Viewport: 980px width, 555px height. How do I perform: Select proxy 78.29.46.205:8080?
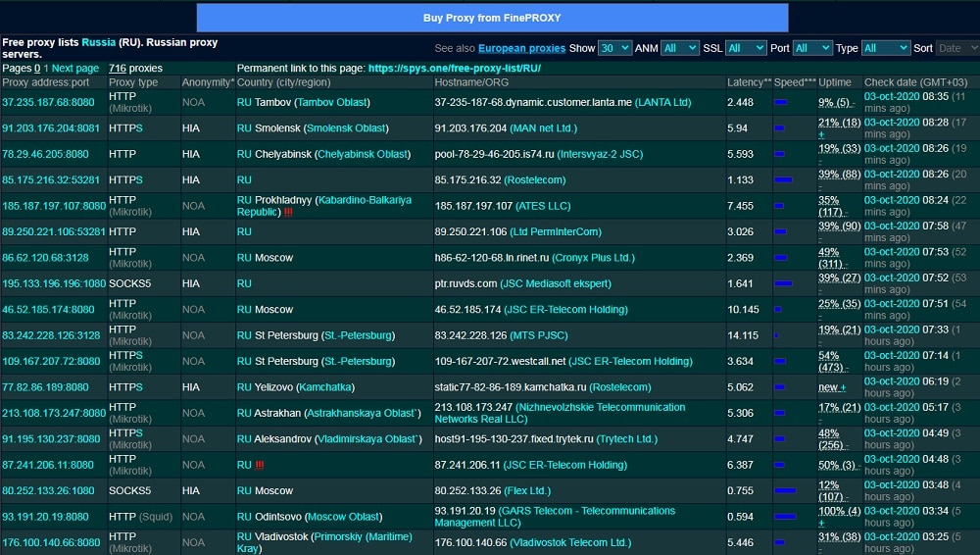click(45, 154)
